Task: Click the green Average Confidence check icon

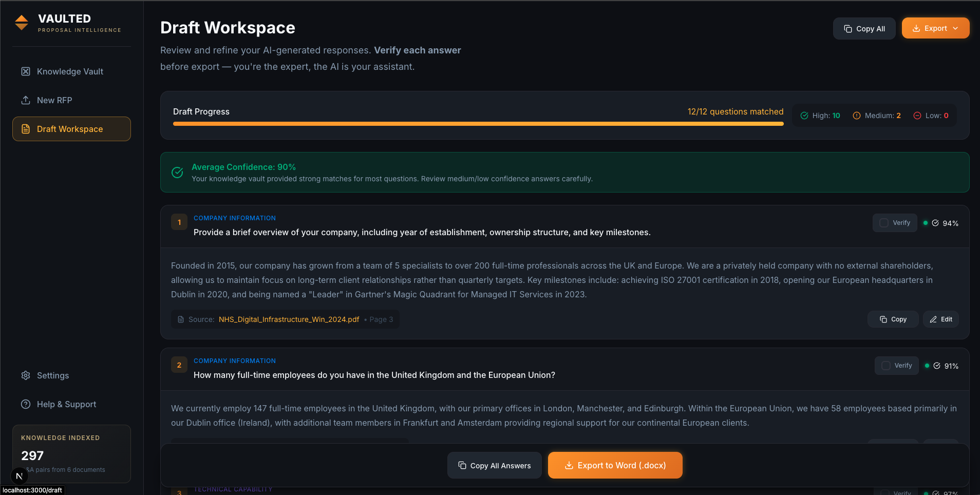Action: [177, 173]
